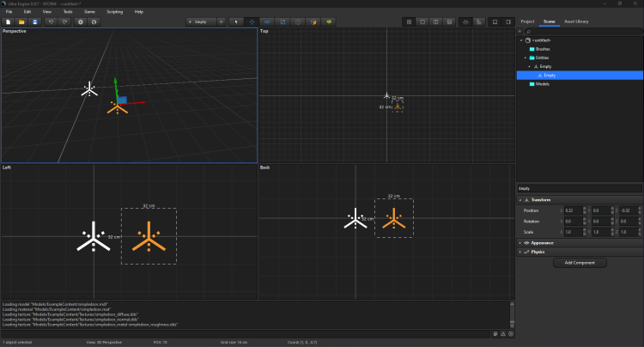Switch to four-viewport layout
Viewport: 644px width, 347px height.
point(410,21)
